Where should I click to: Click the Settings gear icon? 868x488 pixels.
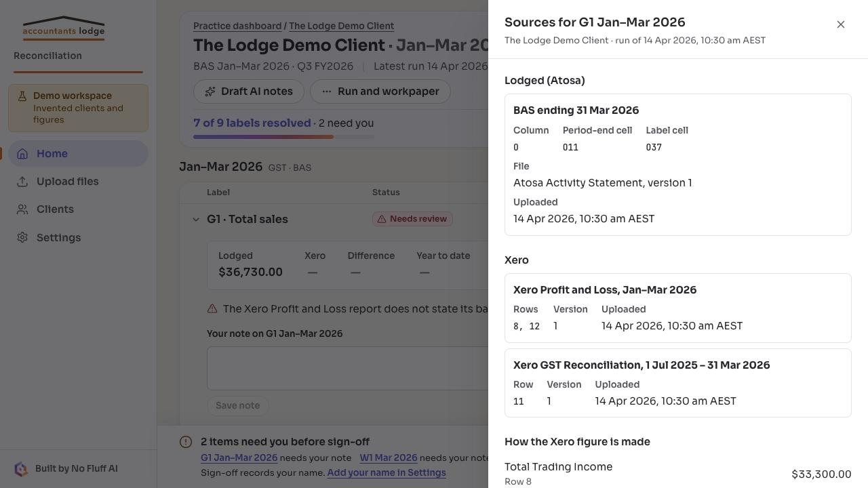click(22, 238)
